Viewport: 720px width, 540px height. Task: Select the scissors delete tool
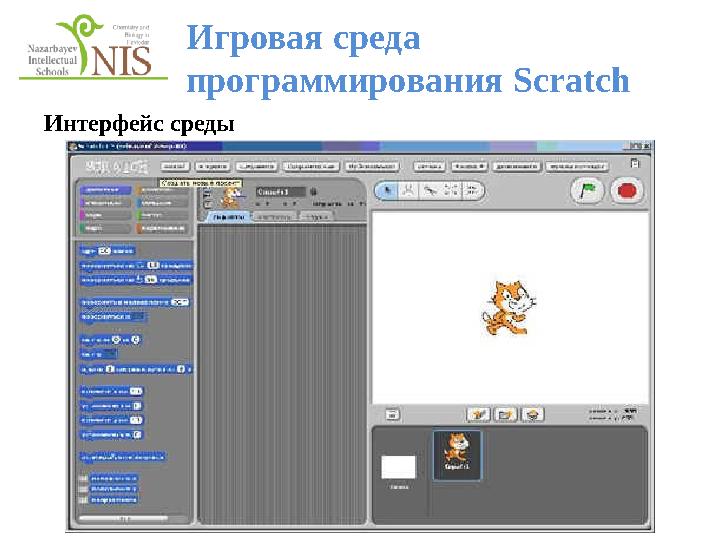click(x=430, y=190)
